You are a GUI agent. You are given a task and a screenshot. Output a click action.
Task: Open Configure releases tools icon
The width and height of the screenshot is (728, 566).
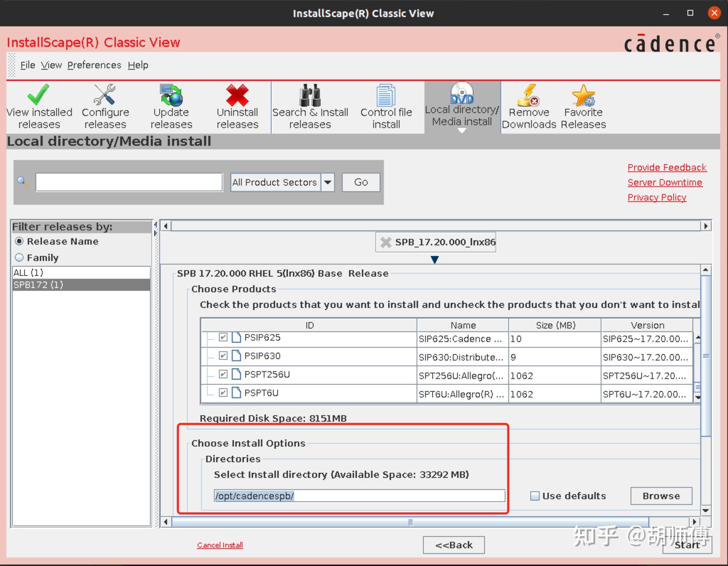(x=105, y=95)
